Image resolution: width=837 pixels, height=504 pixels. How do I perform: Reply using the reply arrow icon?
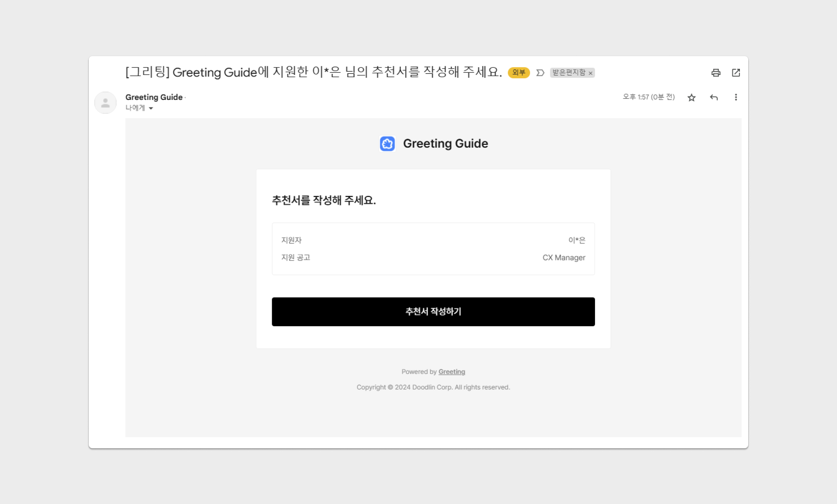(x=714, y=97)
